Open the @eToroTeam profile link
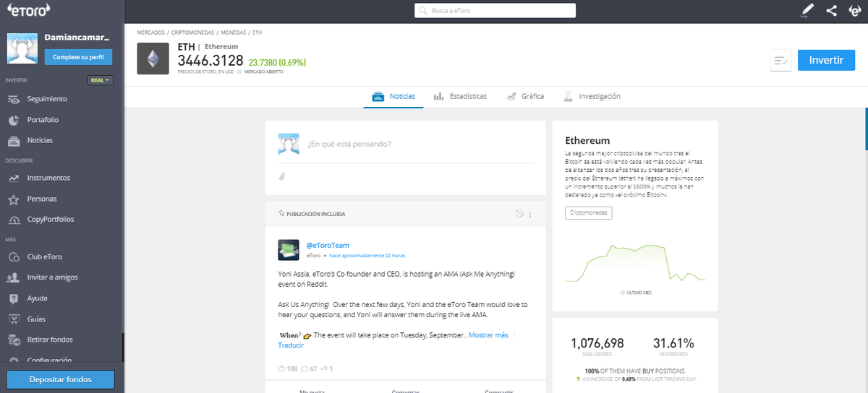 (328, 246)
